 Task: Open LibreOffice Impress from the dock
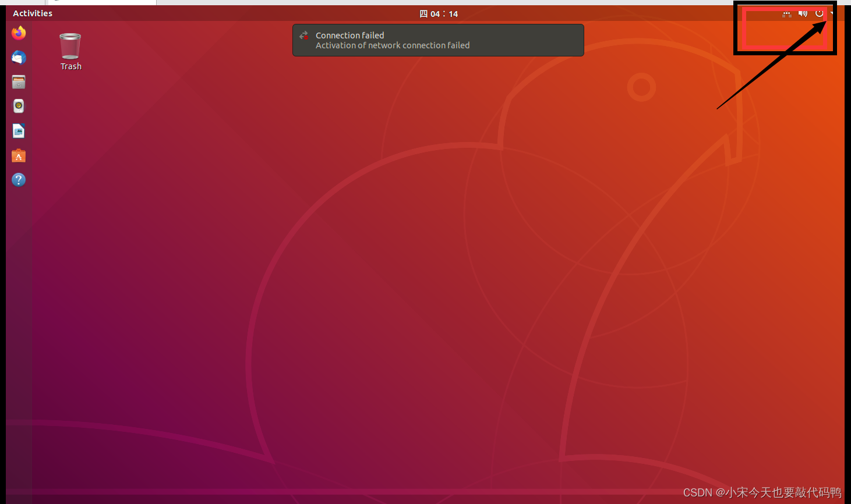[18, 130]
